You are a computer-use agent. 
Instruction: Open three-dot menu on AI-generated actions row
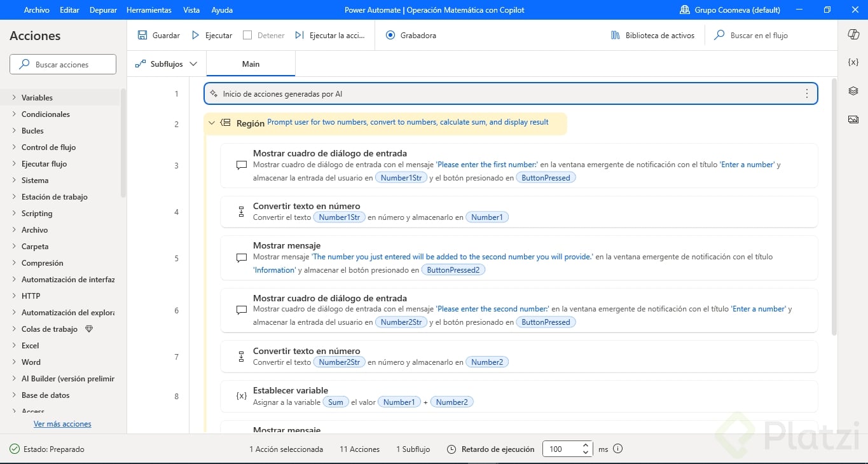pyautogui.click(x=807, y=93)
